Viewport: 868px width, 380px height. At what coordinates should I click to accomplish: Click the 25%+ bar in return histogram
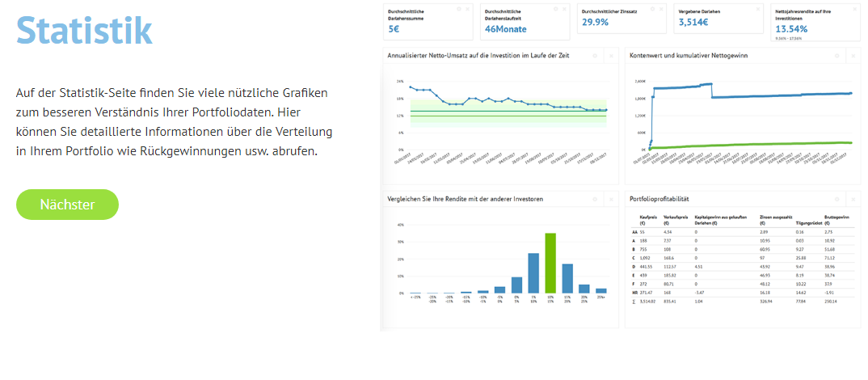tap(601, 290)
